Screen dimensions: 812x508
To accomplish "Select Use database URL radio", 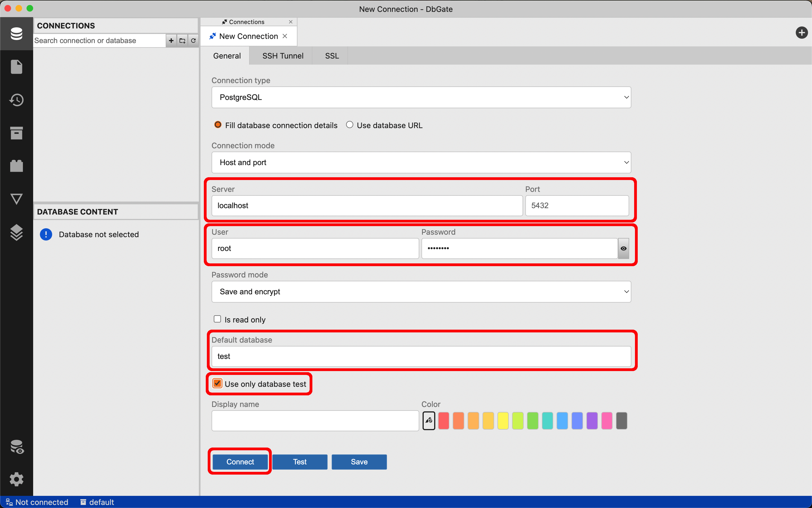I will [x=350, y=125].
